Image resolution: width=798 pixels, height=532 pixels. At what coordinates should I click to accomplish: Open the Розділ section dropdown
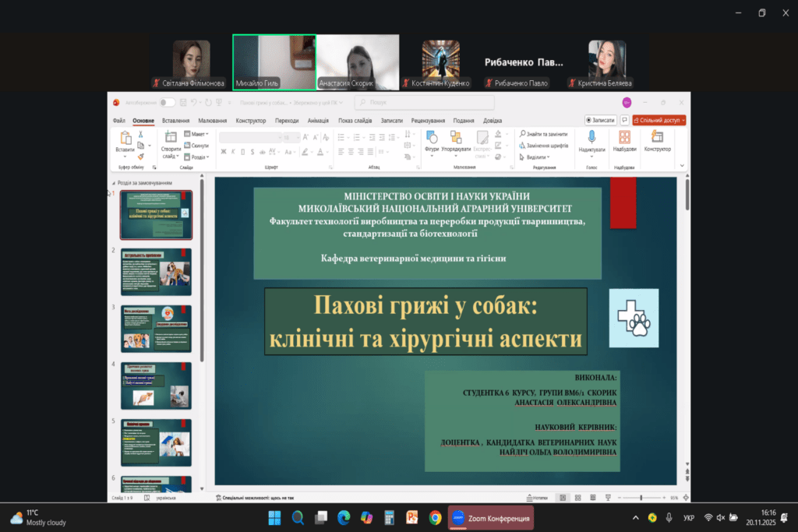coord(198,157)
